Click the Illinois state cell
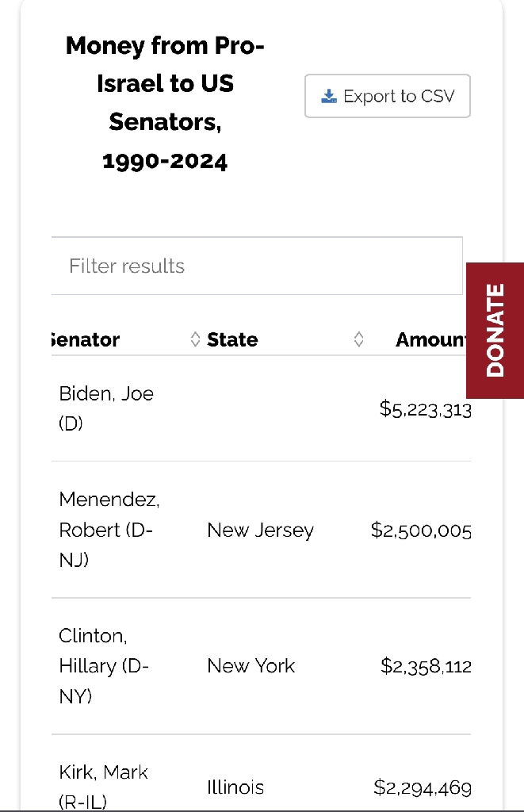 [235, 787]
